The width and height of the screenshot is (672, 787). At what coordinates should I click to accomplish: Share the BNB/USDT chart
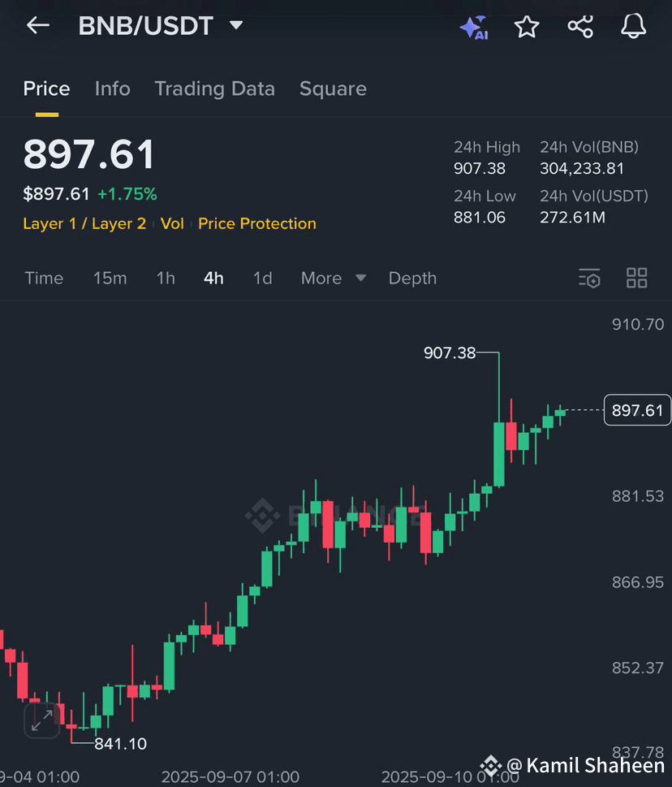point(580,26)
